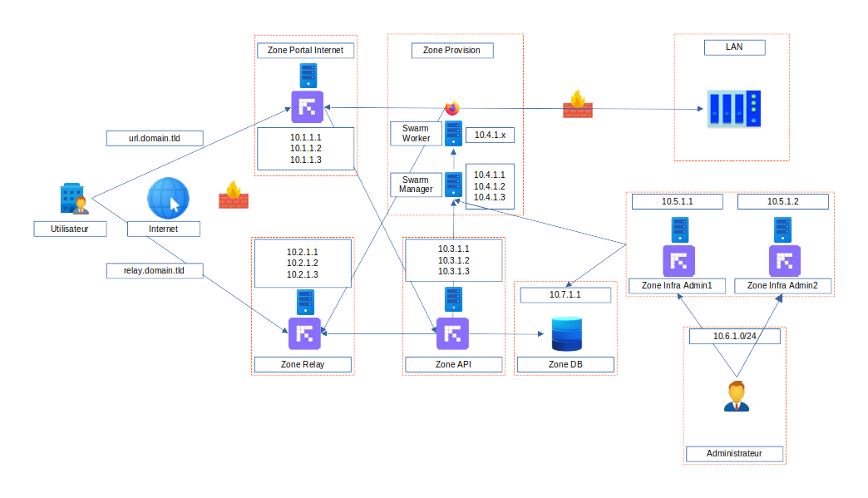The height and width of the screenshot is (498, 868).
Task: Click the Swarm Worker server icon
Action: [x=453, y=134]
